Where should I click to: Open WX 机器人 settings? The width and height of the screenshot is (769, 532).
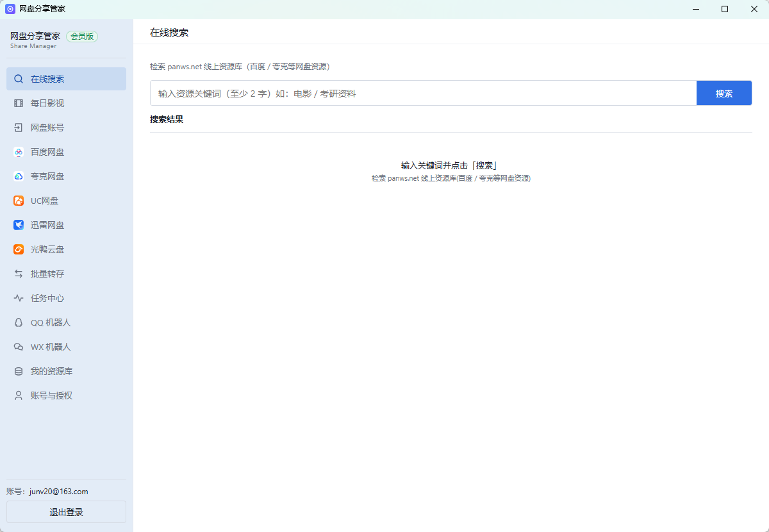pos(67,347)
